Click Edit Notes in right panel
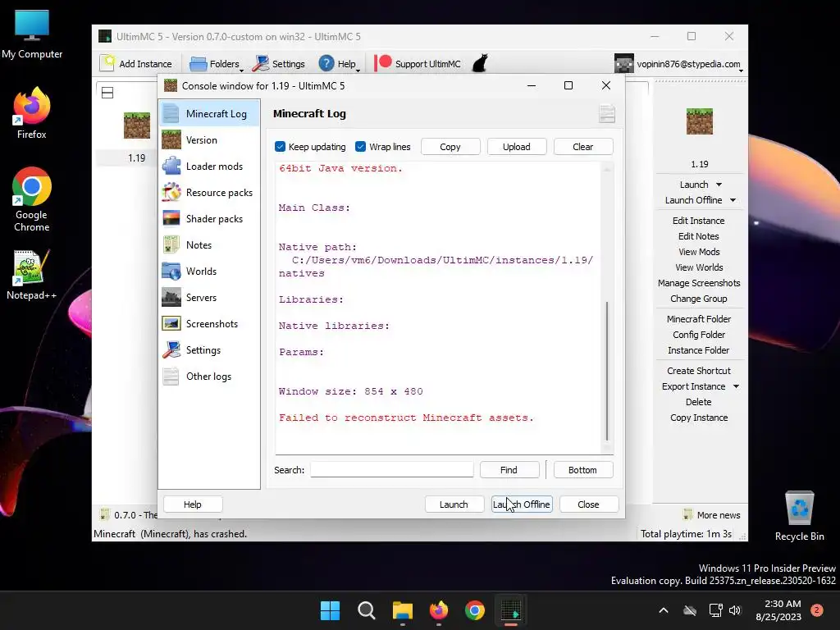Screen dimensions: 840x630 699,236
